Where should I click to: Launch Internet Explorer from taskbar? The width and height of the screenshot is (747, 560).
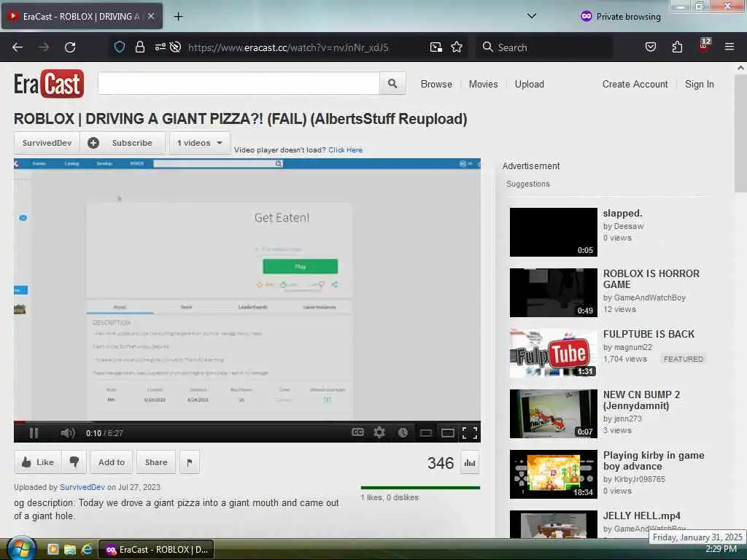coord(86,550)
